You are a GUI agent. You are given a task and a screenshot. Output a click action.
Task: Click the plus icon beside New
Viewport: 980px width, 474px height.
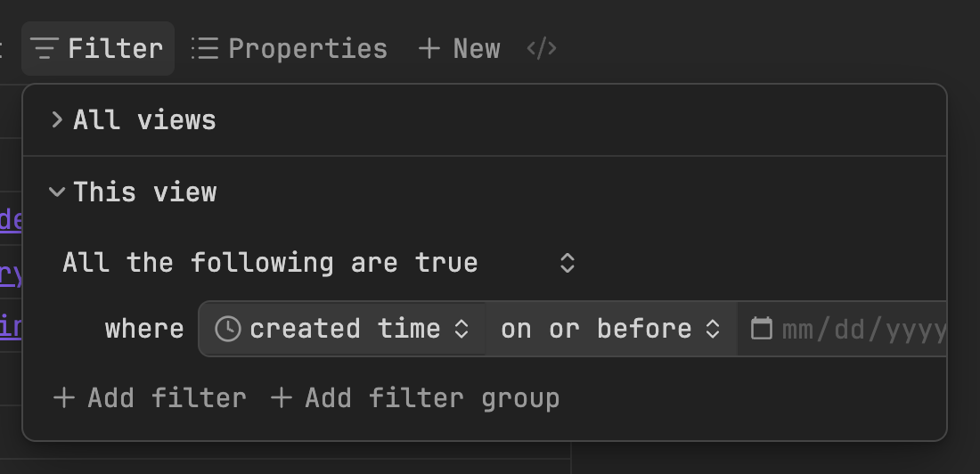point(429,48)
